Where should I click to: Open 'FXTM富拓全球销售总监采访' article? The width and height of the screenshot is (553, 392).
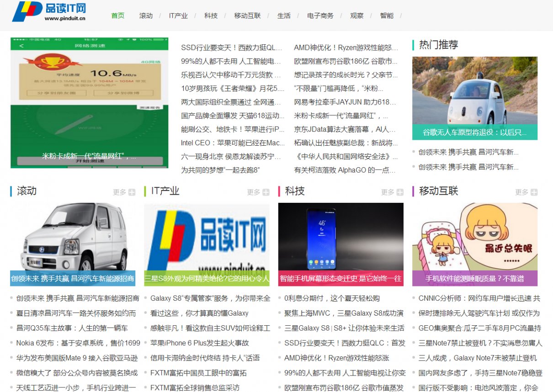coord(195,388)
